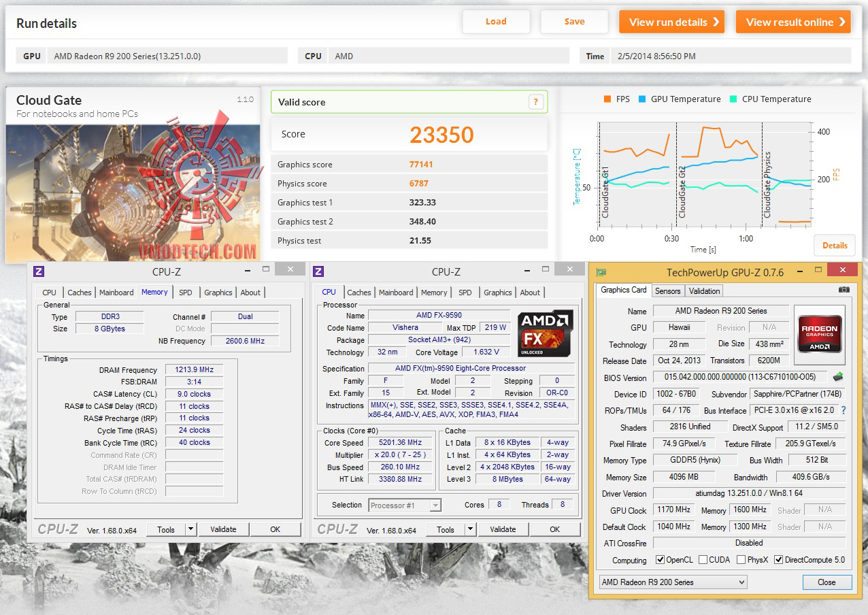Screen dimensions: 868x615
Task: Click the right CPU-Z window title icon
Action: point(318,271)
